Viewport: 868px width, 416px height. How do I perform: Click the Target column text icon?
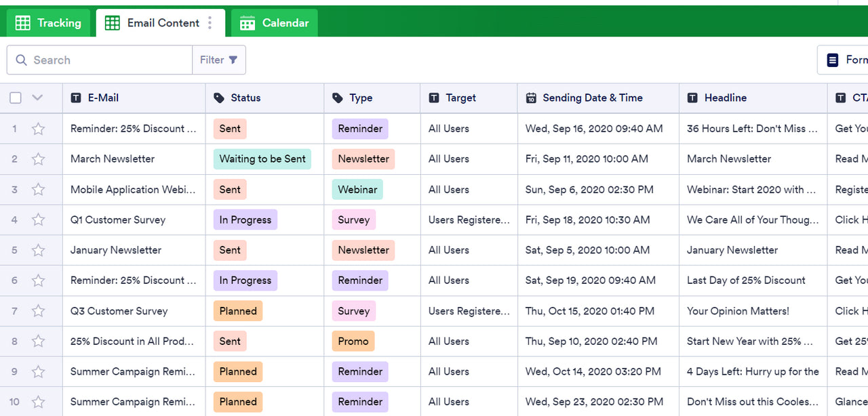point(434,98)
